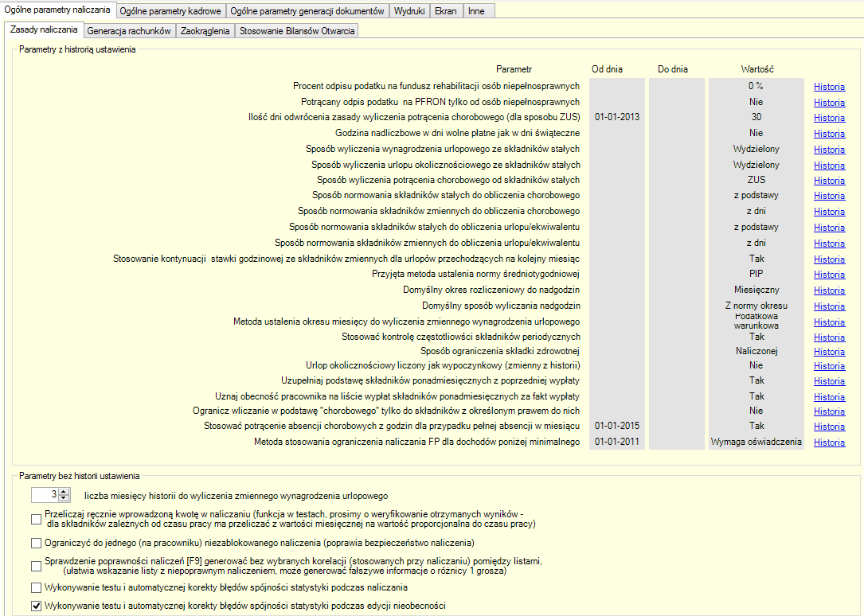Decrease liczba miesięcy historii spinner

pyautogui.click(x=64, y=498)
